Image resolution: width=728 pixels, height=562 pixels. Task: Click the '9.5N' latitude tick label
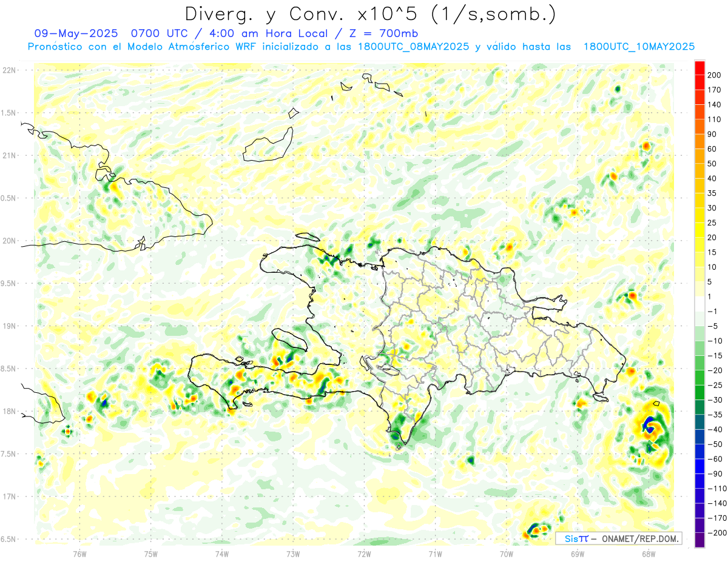pyautogui.click(x=9, y=283)
